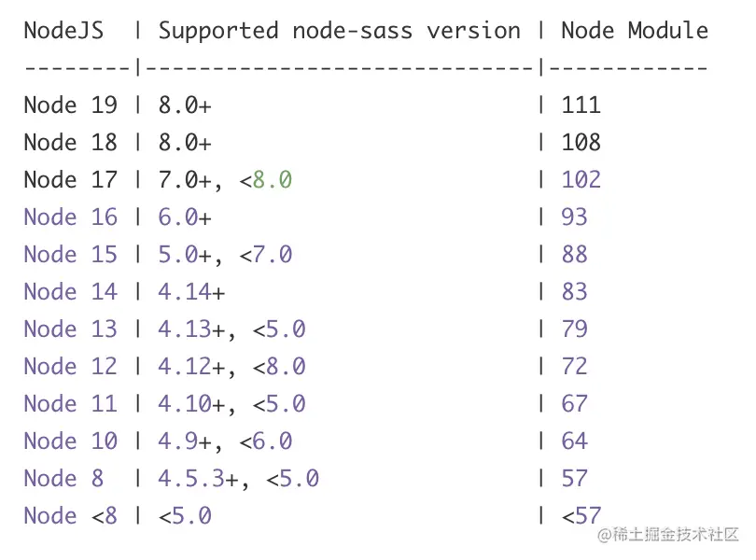Viewport: 756px width, 560px height.
Task: Click the 4.12+, <8.0 version text
Action: coord(231,367)
